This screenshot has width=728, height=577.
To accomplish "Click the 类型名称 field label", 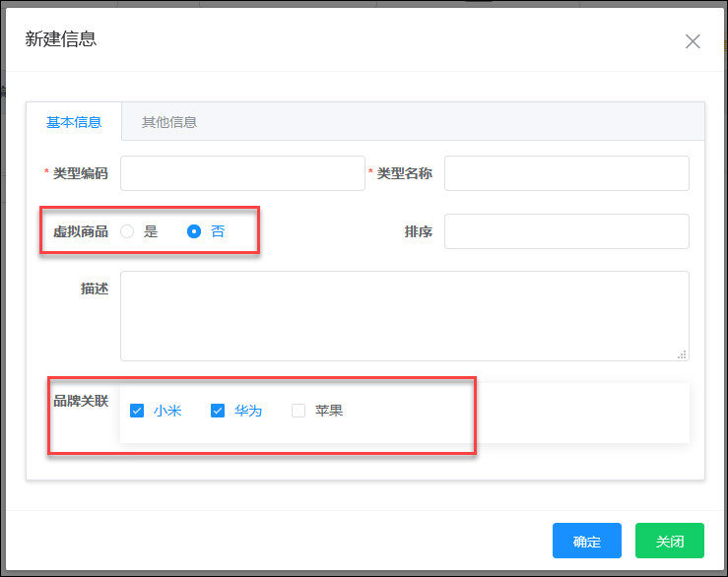I will coord(405,173).
